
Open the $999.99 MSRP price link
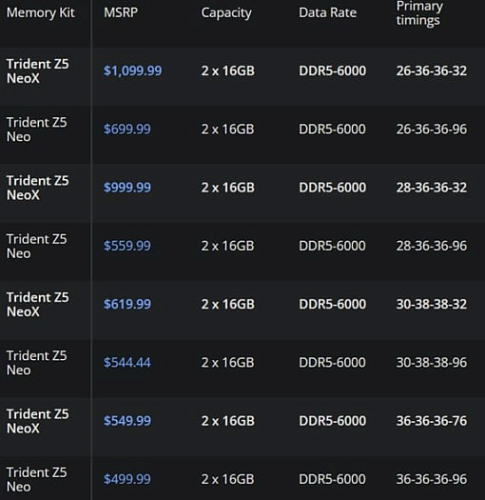point(127,187)
